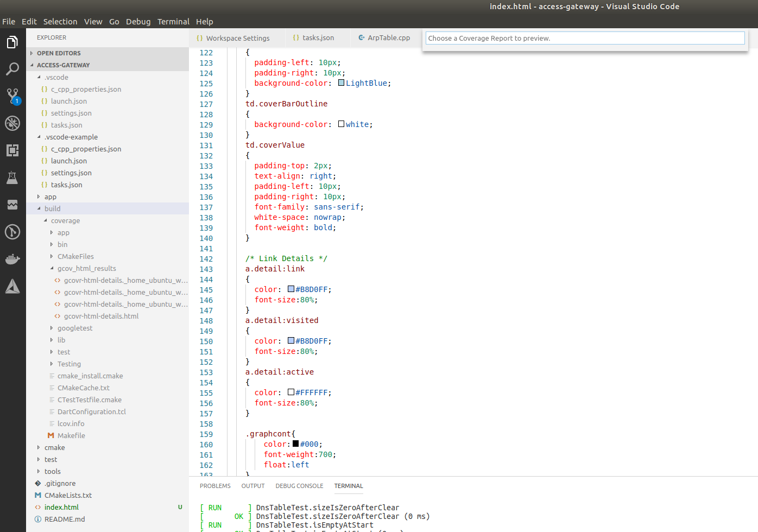Open the Source Control panel showing 1 change

click(x=12, y=96)
